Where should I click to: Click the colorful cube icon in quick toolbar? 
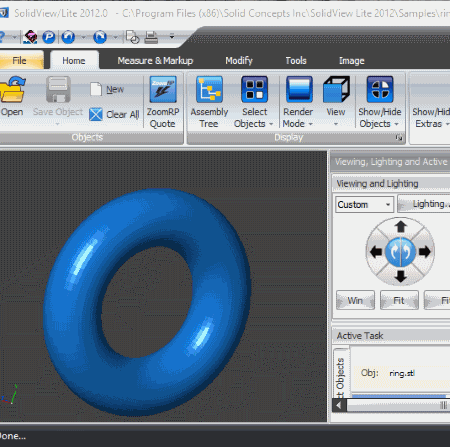(x=30, y=37)
